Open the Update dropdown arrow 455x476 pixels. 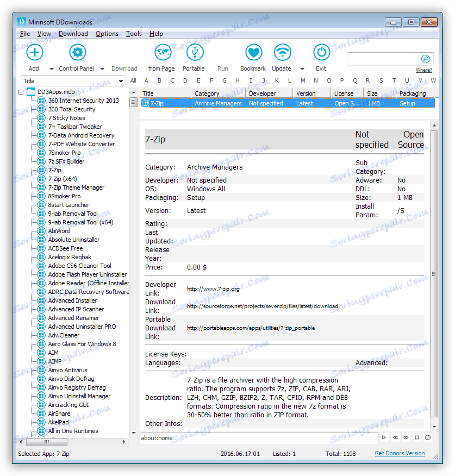(302, 69)
